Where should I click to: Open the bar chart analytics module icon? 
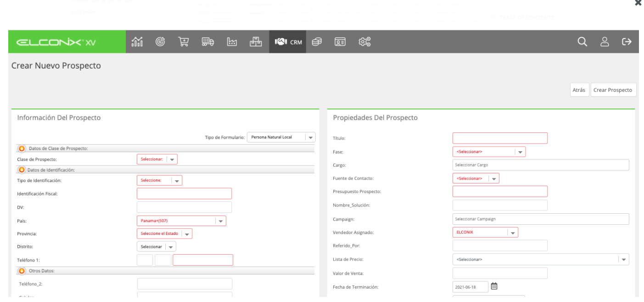click(x=135, y=42)
